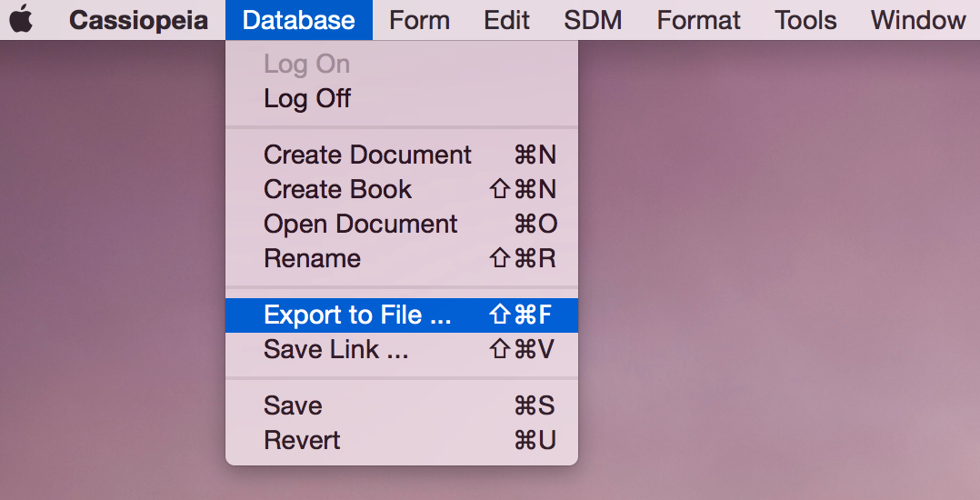
Task: Choose the Save menu item
Action: click(401, 405)
